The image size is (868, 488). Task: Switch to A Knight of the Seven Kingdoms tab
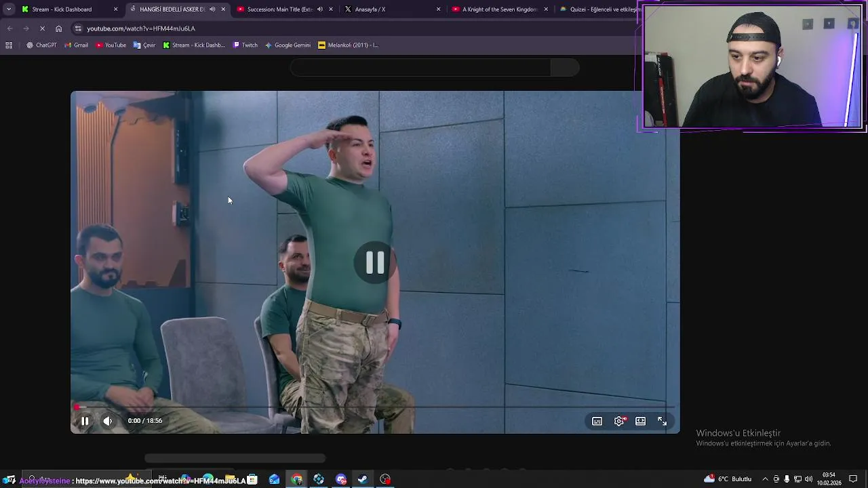500,9
